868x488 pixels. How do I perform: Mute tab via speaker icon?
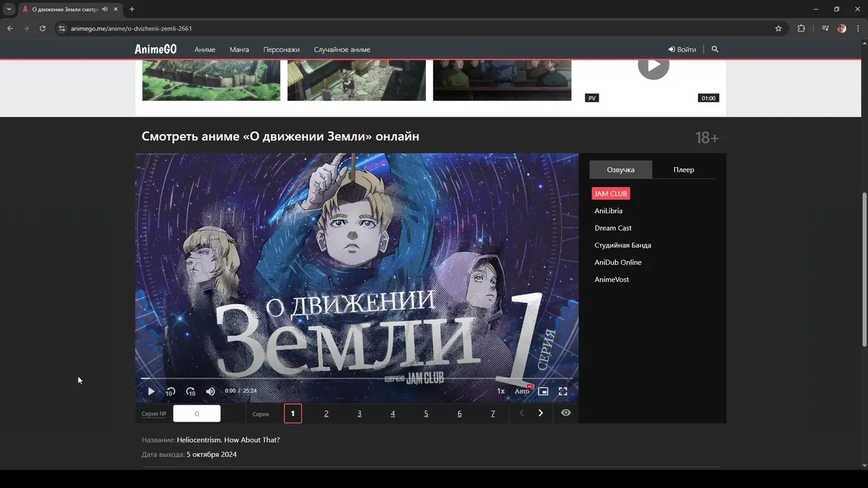pyautogui.click(x=104, y=9)
